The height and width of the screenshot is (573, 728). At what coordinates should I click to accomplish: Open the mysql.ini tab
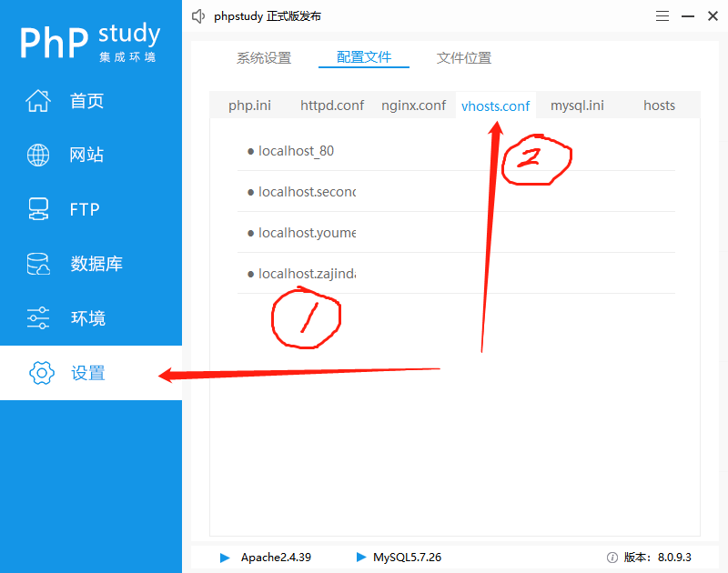coord(577,106)
